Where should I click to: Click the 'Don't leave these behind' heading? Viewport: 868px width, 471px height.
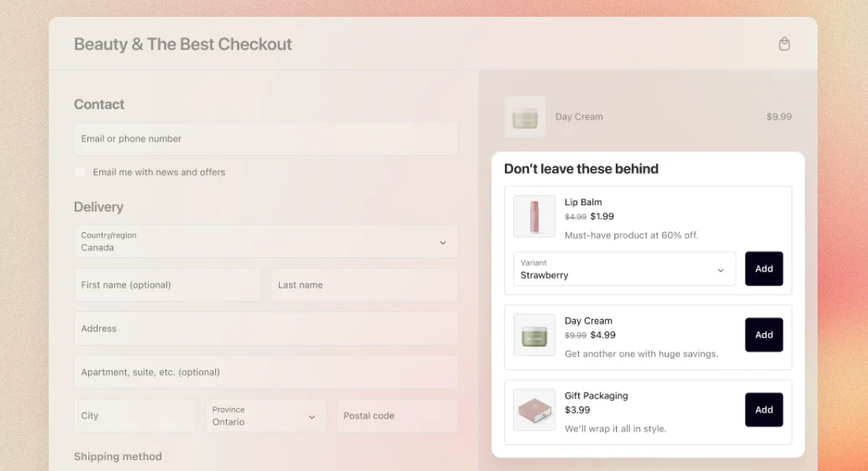pos(581,169)
